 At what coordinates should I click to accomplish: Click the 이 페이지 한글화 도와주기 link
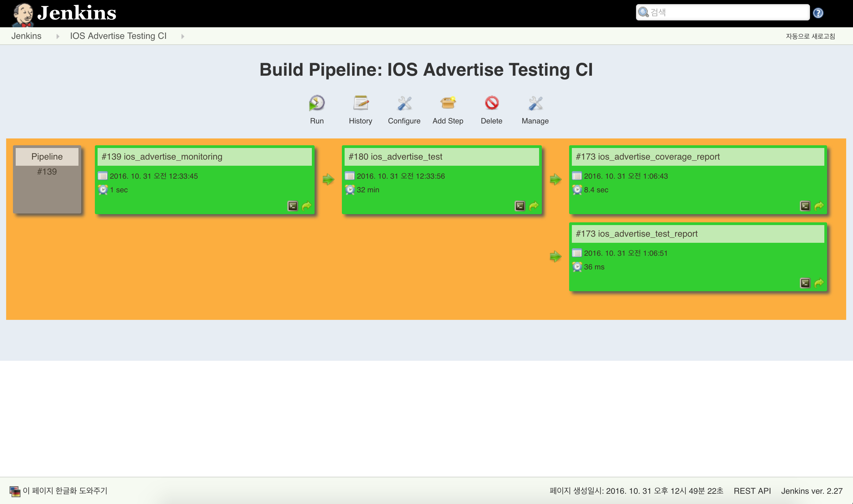click(65, 491)
